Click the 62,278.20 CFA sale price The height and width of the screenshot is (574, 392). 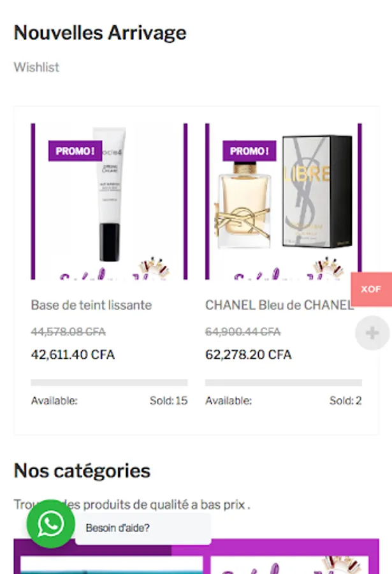tap(249, 355)
